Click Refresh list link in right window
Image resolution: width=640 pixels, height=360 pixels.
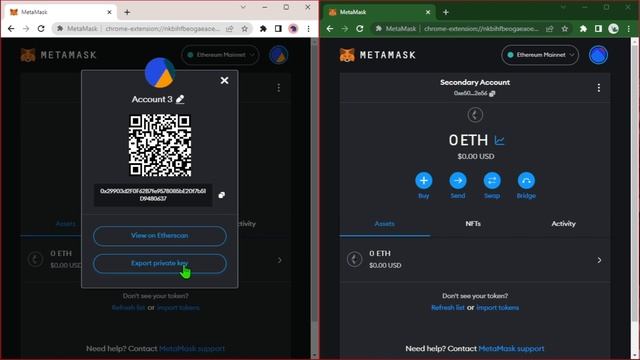tap(448, 307)
